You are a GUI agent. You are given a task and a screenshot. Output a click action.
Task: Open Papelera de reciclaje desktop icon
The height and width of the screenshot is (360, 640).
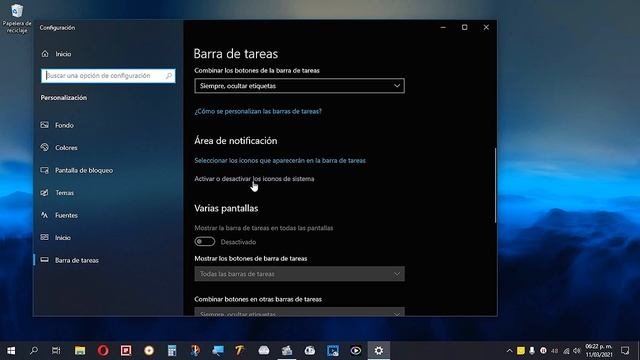[17, 18]
